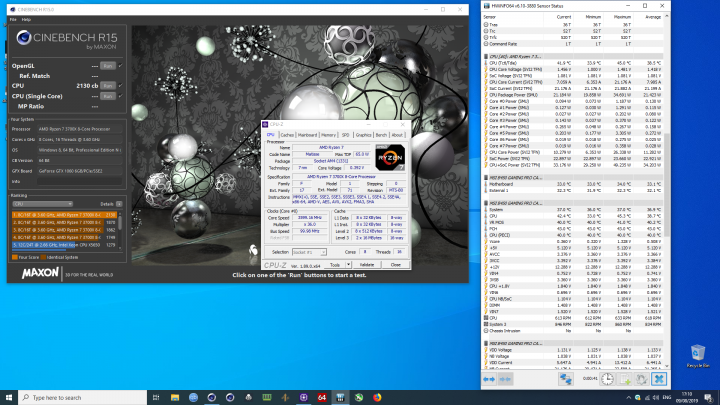This screenshot has width=720, height=405.
Task: Open the Xbox app on the taskbar
Action: tap(359, 398)
